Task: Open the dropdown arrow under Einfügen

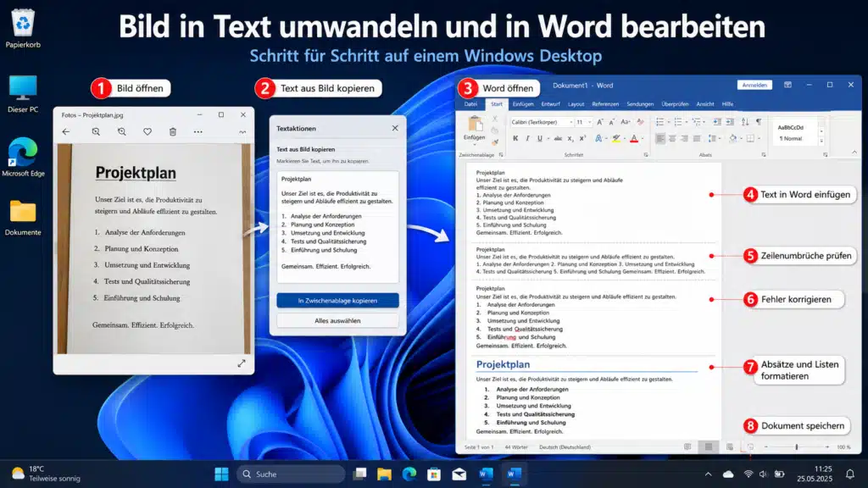Action: [475, 144]
